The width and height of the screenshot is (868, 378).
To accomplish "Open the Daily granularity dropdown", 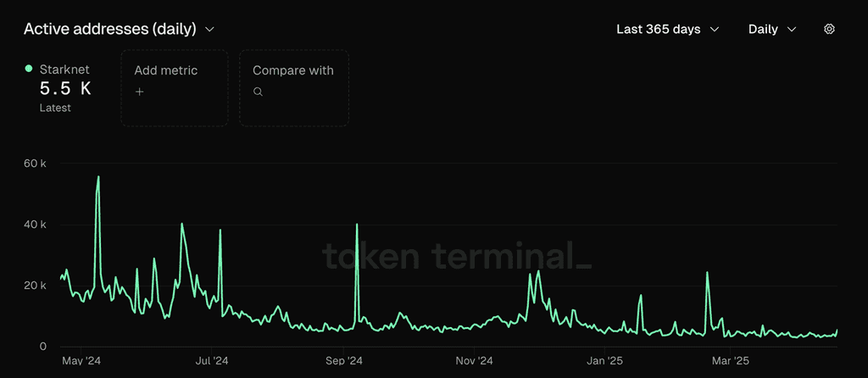I will [772, 30].
